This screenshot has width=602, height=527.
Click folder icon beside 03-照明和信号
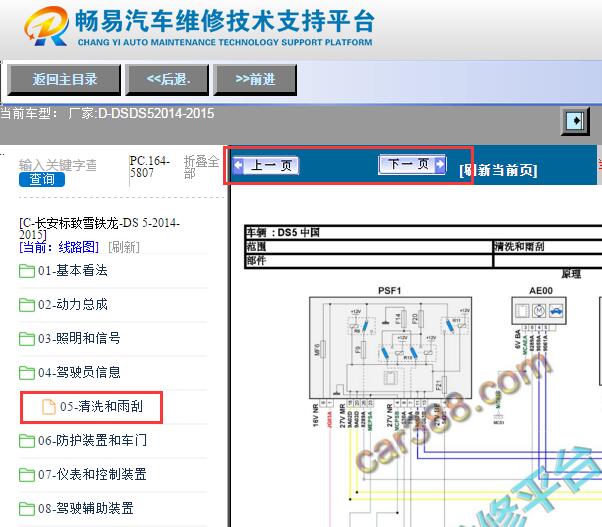[x=27, y=339]
